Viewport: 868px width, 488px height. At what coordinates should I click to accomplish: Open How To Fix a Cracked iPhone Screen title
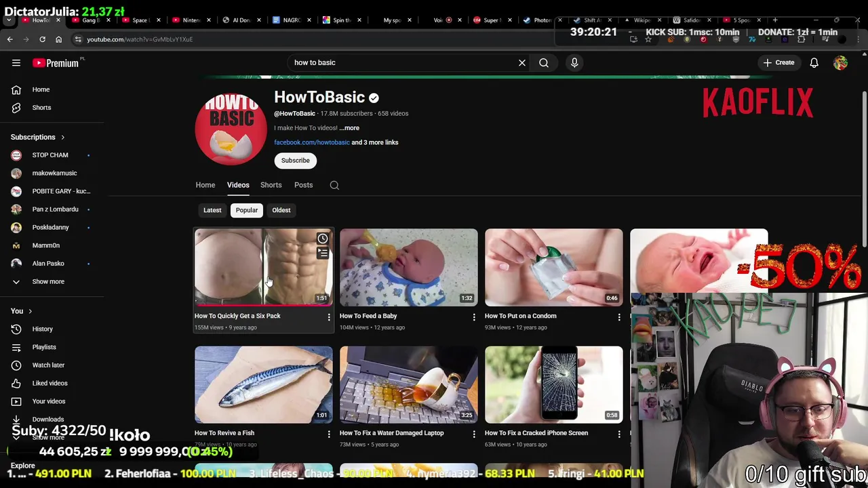(536, 433)
